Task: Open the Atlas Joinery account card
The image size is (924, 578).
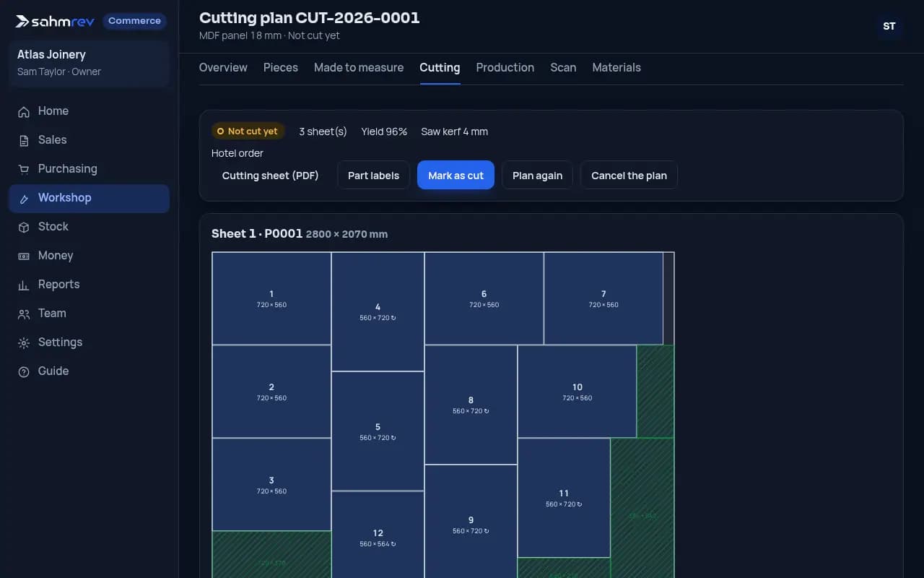Action: pyautogui.click(x=89, y=63)
